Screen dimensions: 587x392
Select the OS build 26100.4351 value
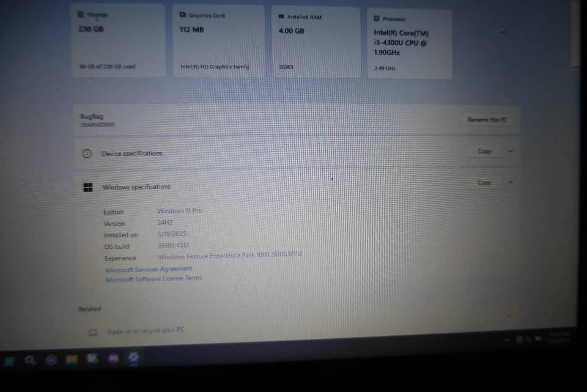click(173, 246)
